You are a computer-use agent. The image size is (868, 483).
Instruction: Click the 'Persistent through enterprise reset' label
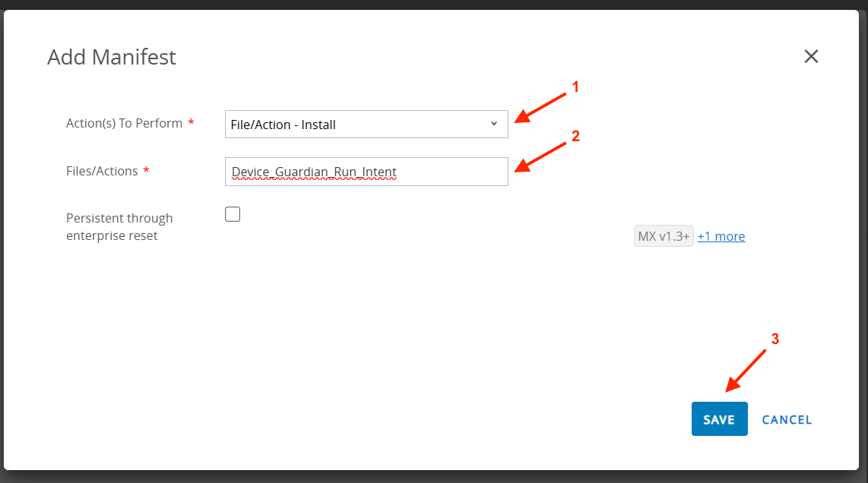tap(119, 227)
